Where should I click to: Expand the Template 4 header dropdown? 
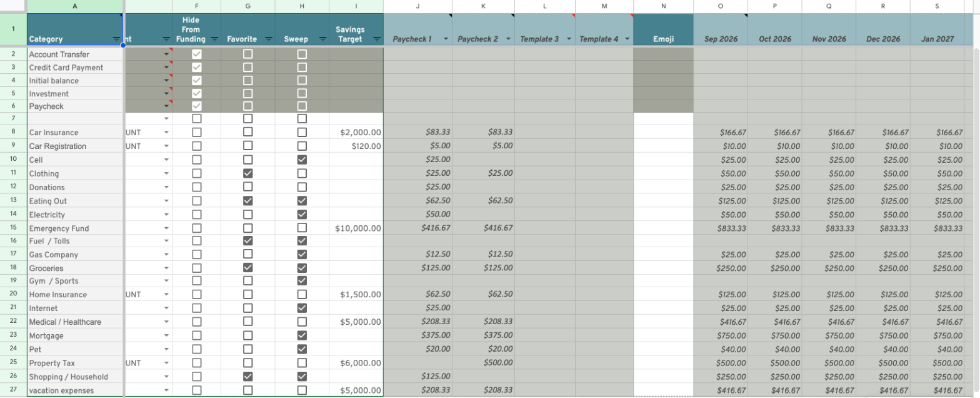coord(627,39)
